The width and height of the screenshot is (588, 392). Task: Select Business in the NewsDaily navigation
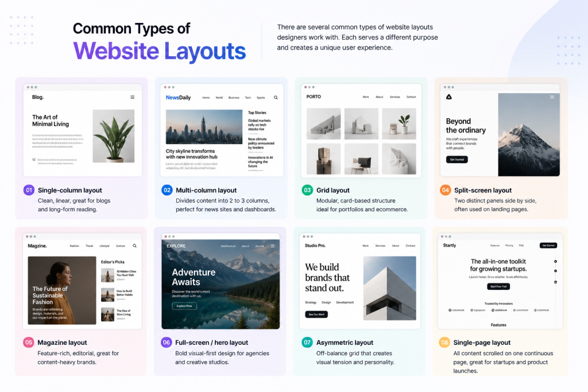234,98
